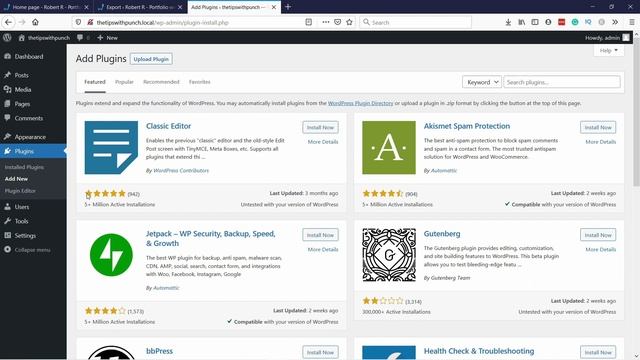Open the WordPress Contributors author link

pos(181,171)
